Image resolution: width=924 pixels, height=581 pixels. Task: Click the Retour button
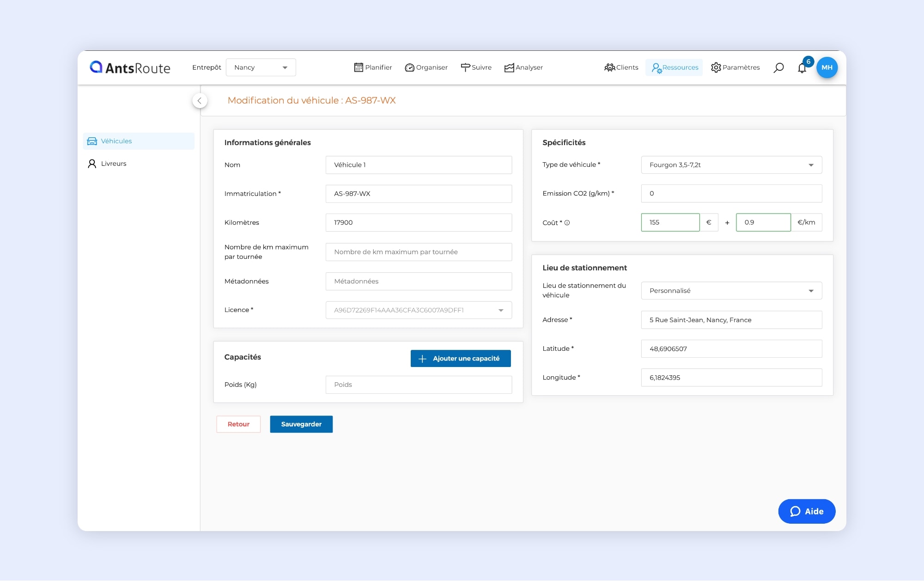[238, 424]
